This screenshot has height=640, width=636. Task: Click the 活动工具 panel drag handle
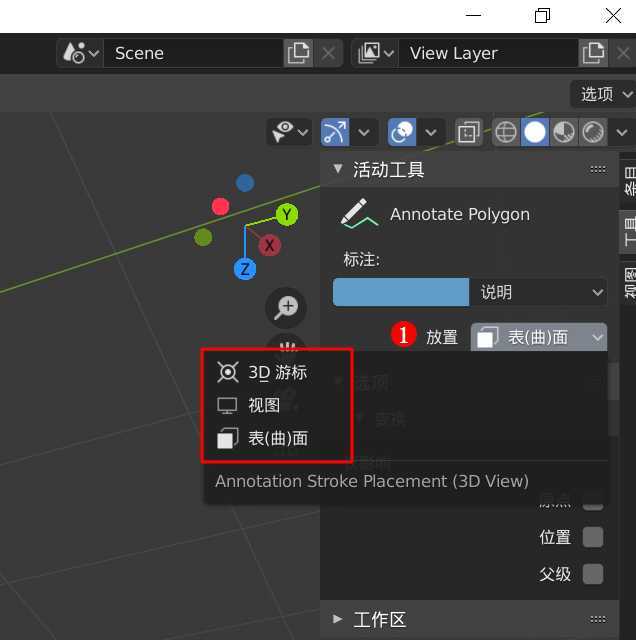pyautogui.click(x=598, y=169)
